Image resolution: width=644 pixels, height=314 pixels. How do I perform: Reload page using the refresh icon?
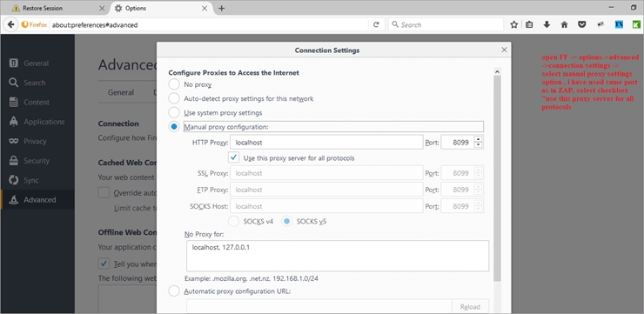(x=376, y=24)
